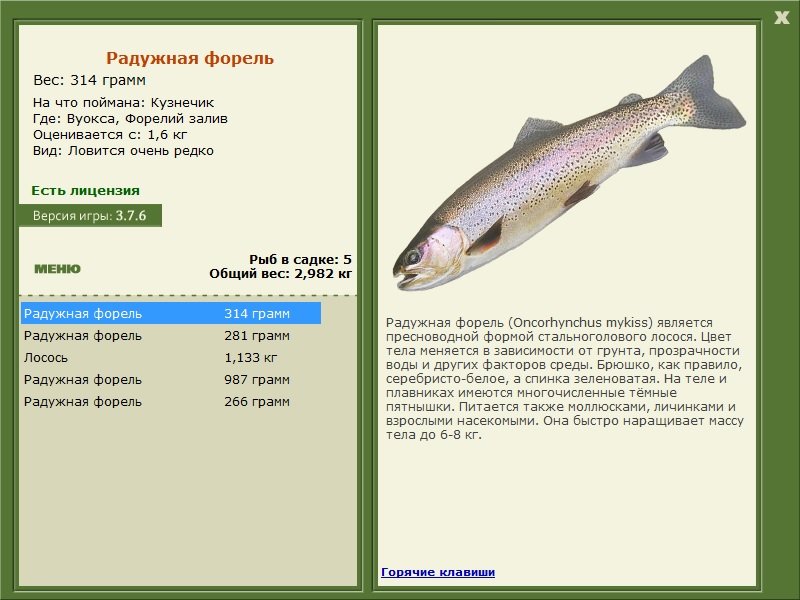Viewport: 800px width, 600px height.
Task: Open the Горячие клавиши link
Action: (x=438, y=572)
